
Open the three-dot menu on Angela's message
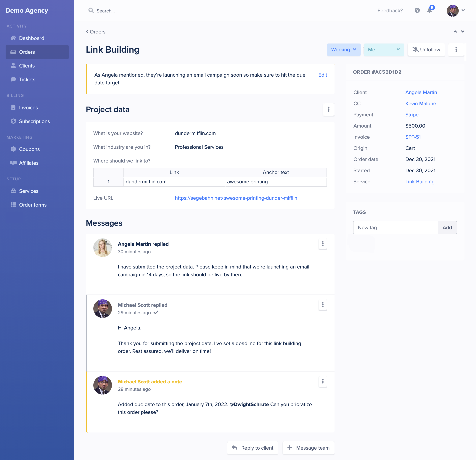[323, 243]
